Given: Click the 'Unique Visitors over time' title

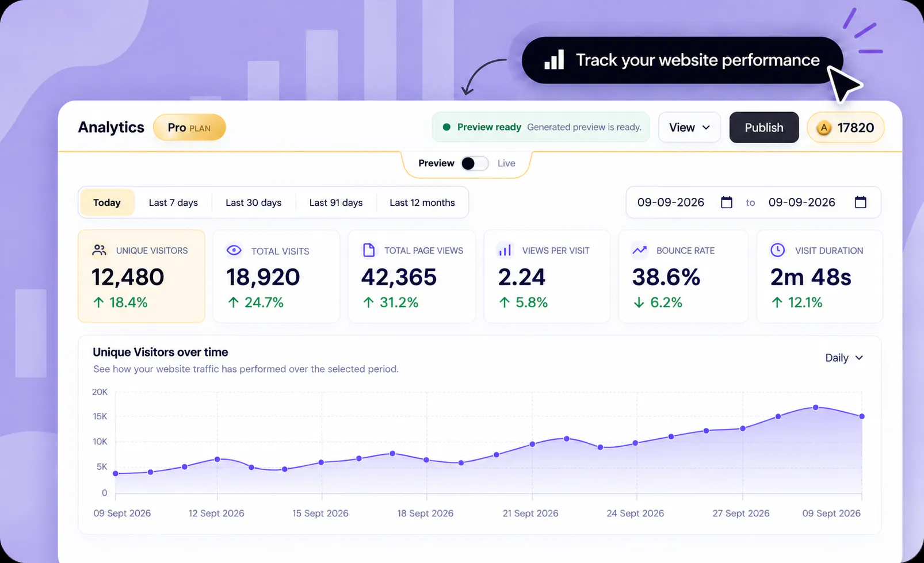Looking at the screenshot, I should click(161, 352).
